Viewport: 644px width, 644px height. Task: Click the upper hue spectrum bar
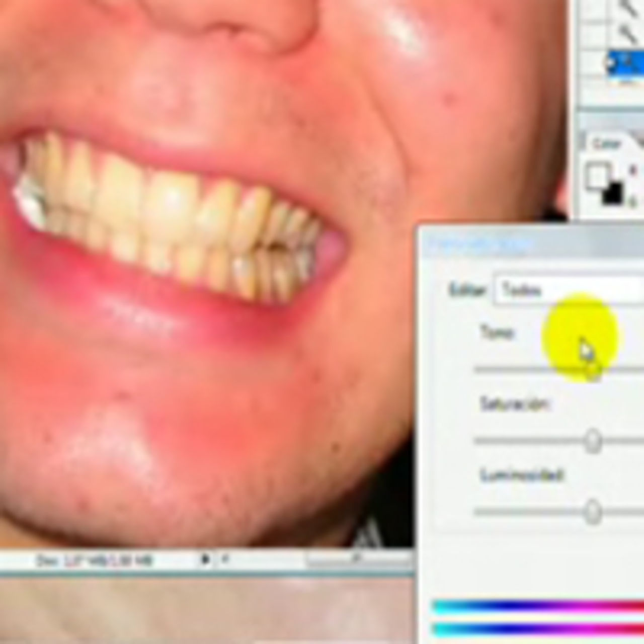(538, 607)
